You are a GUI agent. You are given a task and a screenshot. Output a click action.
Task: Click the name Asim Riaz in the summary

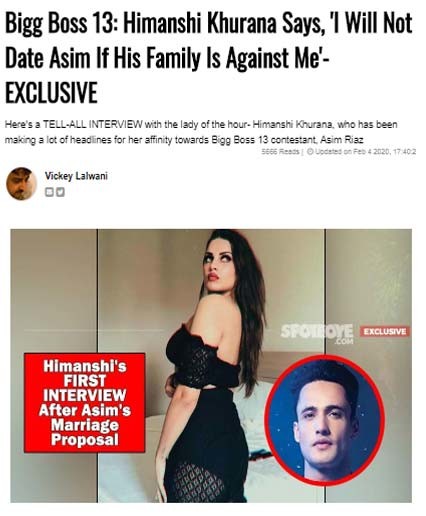341,140
